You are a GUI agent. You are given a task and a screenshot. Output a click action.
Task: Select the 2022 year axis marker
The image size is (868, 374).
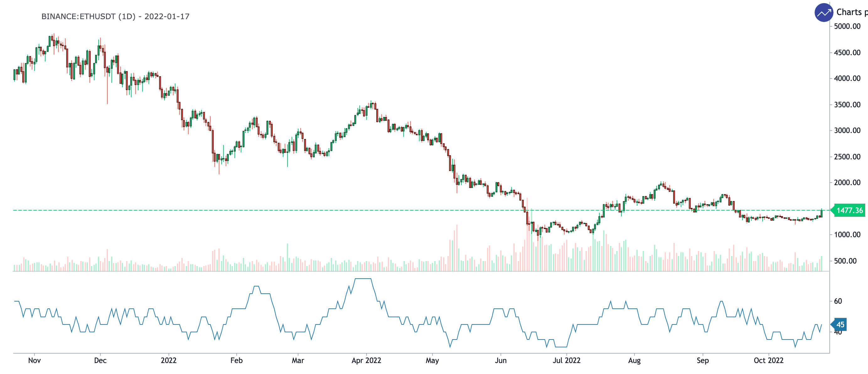tap(169, 360)
